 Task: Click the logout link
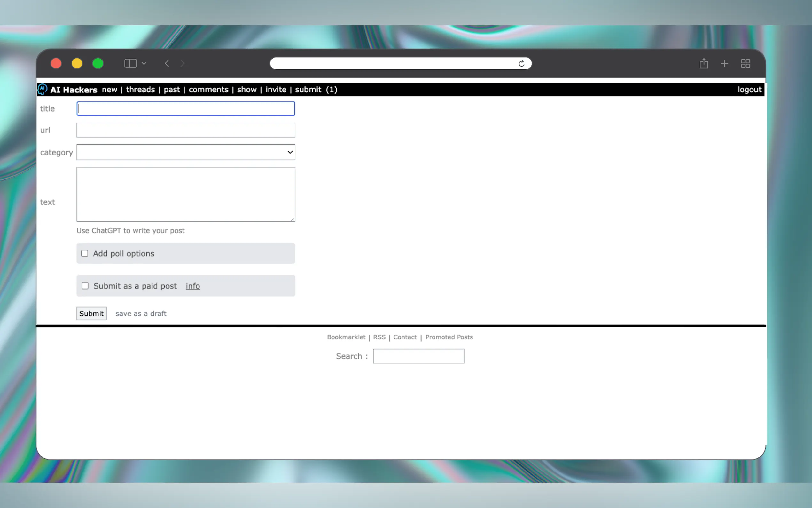pyautogui.click(x=749, y=89)
